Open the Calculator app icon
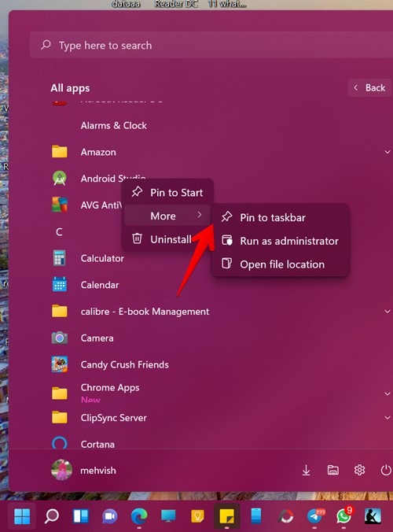Viewport: 393px width, 532px height. pyautogui.click(x=60, y=258)
